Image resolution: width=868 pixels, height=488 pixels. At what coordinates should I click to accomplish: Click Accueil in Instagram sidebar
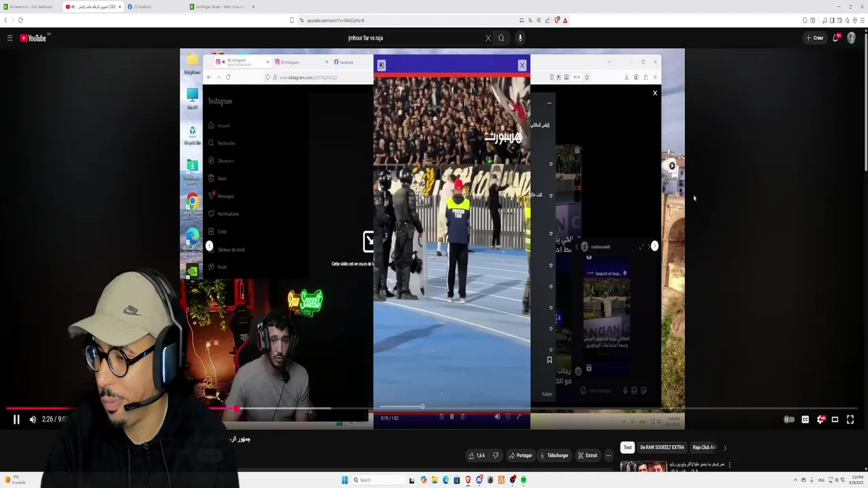(x=219, y=125)
